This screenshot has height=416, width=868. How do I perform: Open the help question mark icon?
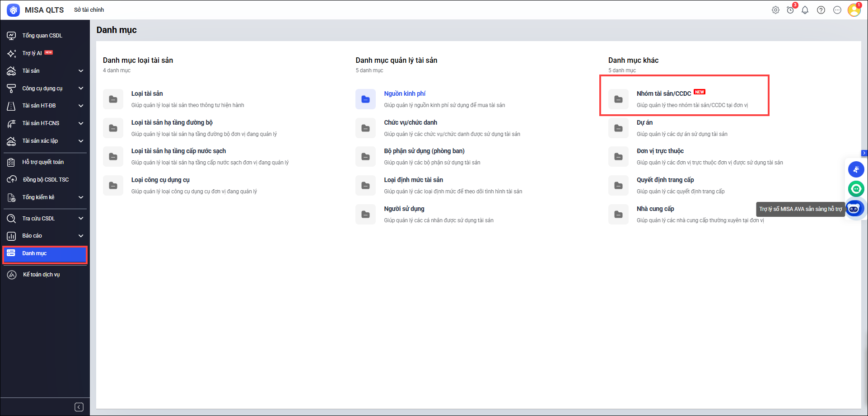[821, 10]
